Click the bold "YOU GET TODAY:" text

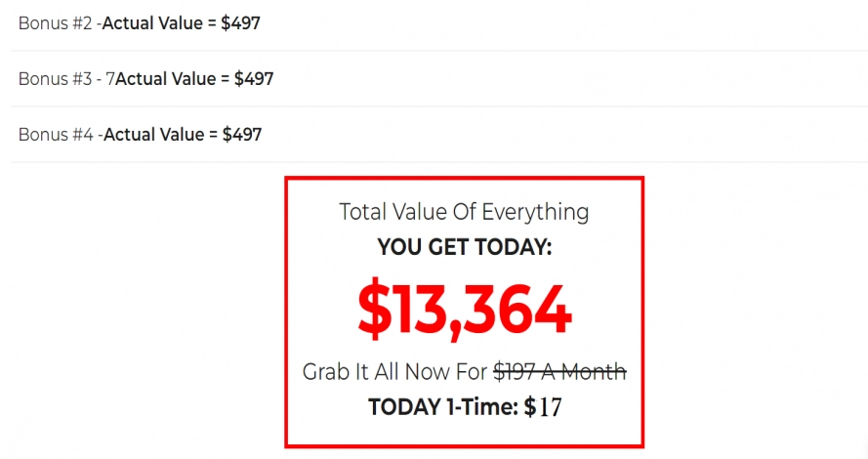pyautogui.click(x=464, y=248)
